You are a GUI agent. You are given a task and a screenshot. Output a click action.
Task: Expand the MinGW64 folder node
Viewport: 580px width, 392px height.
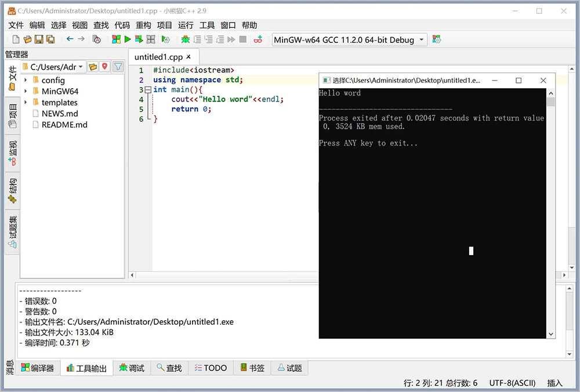coord(26,92)
